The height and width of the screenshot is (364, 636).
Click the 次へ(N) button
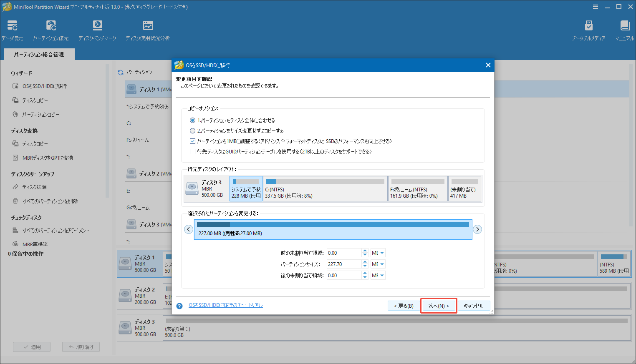439,305
